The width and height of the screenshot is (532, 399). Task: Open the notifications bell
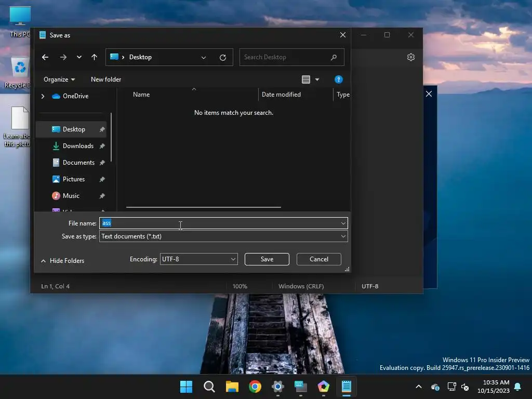point(518,387)
